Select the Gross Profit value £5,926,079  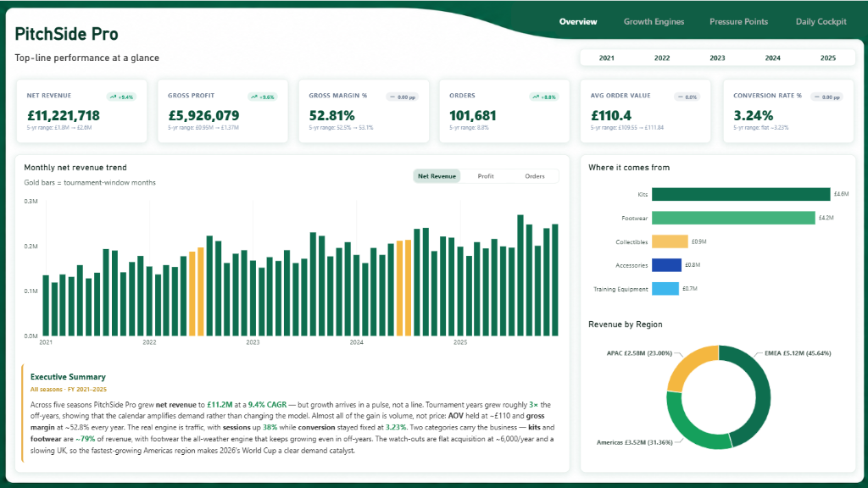pos(203,115)
